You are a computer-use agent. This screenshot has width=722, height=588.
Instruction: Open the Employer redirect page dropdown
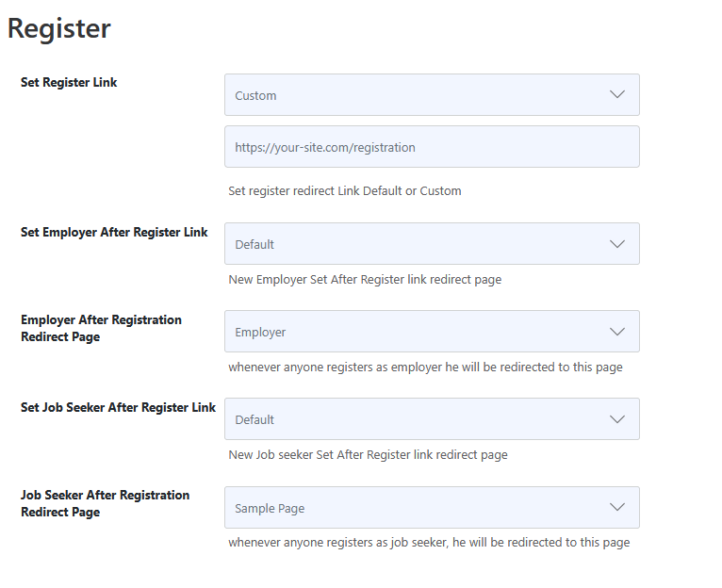[432, 332]
